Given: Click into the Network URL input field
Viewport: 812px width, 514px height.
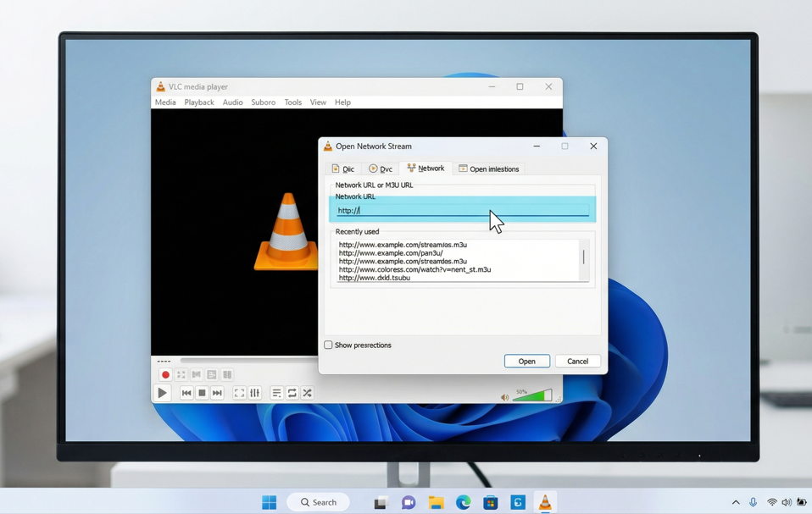Looking at the screenshot, I should pos(463,211).
